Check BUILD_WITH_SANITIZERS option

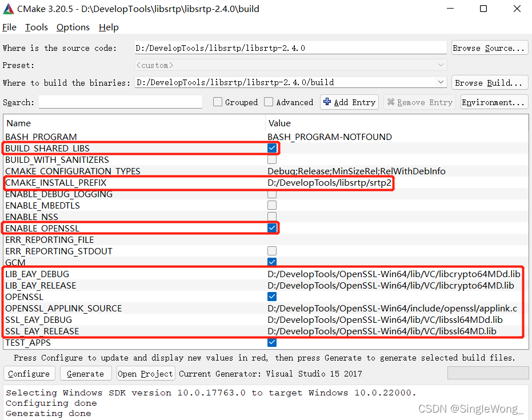point(272,159)
